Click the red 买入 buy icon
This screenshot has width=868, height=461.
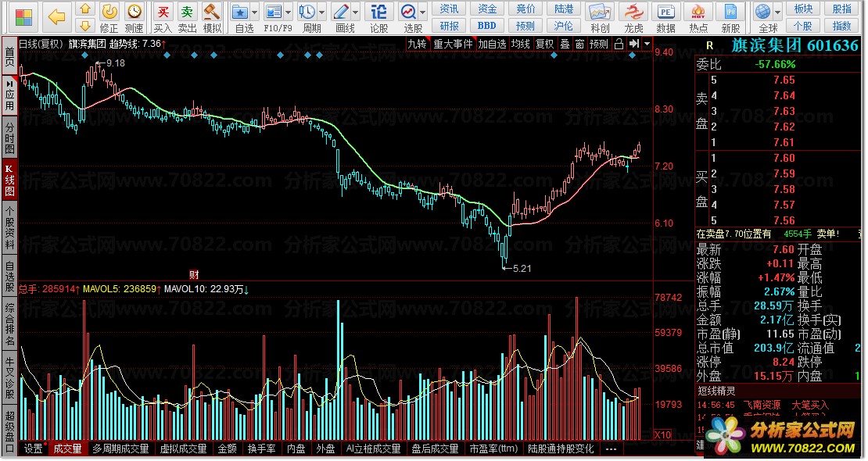pyautogui.click(x=163, y=13)
